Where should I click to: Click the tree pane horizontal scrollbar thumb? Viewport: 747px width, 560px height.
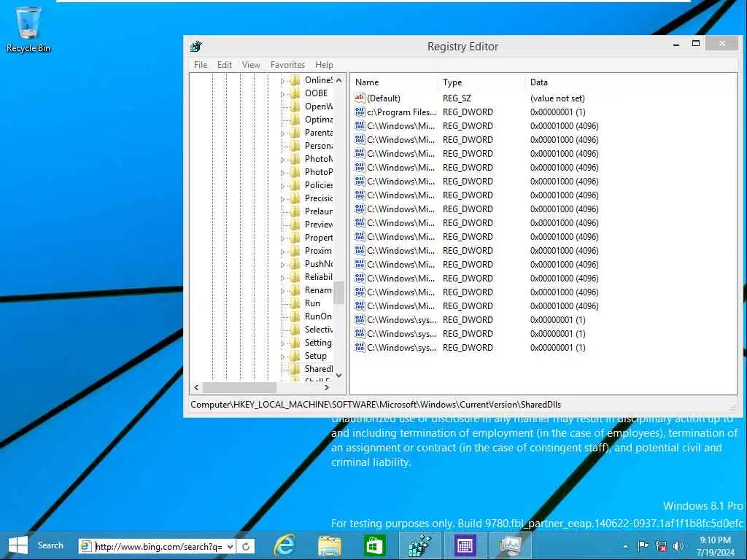coord(239,388)
